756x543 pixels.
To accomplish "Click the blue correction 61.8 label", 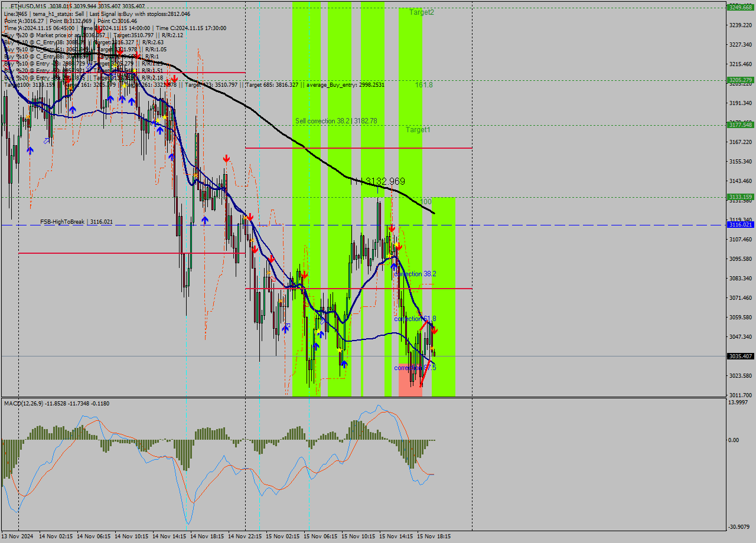I will 415,319.
